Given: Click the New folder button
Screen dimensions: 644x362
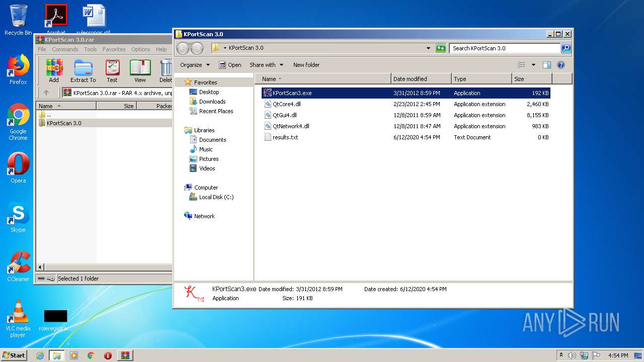Looking at the screenshot, I should point(306,65).
